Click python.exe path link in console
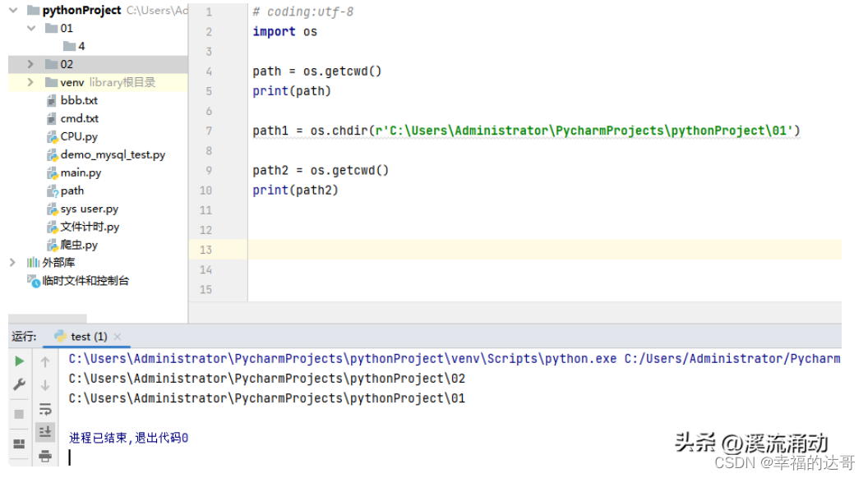This screenshot has width=868, height=478. (343, 358)
